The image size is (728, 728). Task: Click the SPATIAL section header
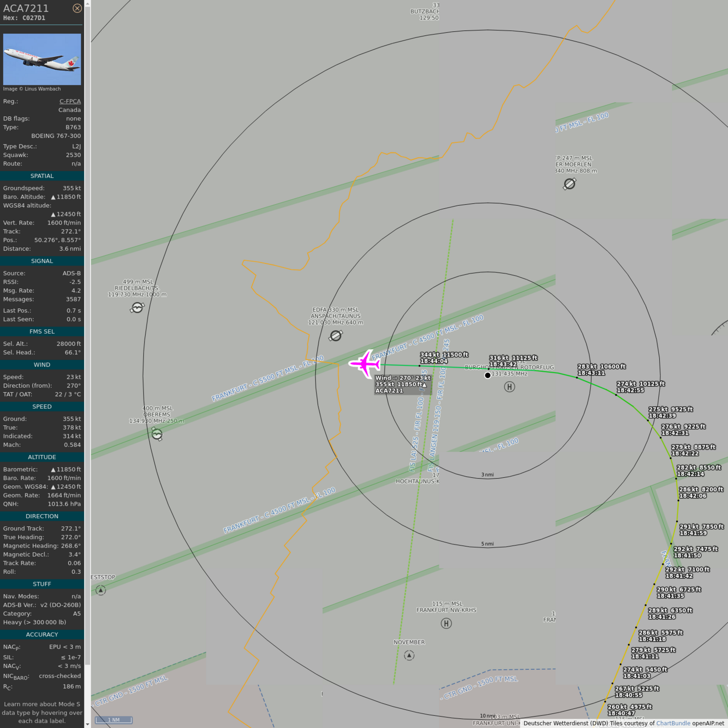tap(42, 176)
